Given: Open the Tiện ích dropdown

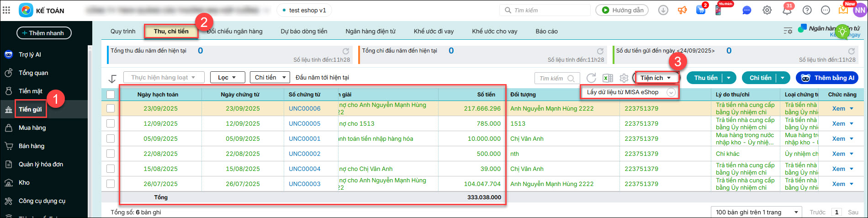Looking at the screenshot, I should pyautogui.click(x=656, y=78).
